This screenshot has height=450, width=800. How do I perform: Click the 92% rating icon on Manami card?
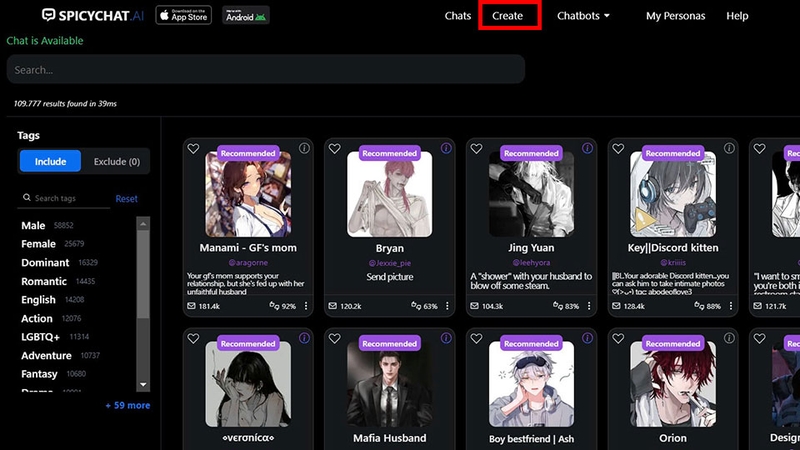[x=274, y=306]
